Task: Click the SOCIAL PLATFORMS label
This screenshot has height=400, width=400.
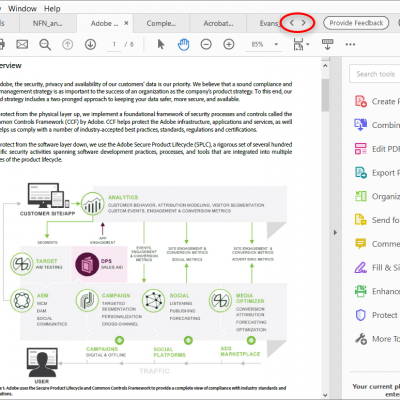Action: pyautogui.click(x=169, y=352)
